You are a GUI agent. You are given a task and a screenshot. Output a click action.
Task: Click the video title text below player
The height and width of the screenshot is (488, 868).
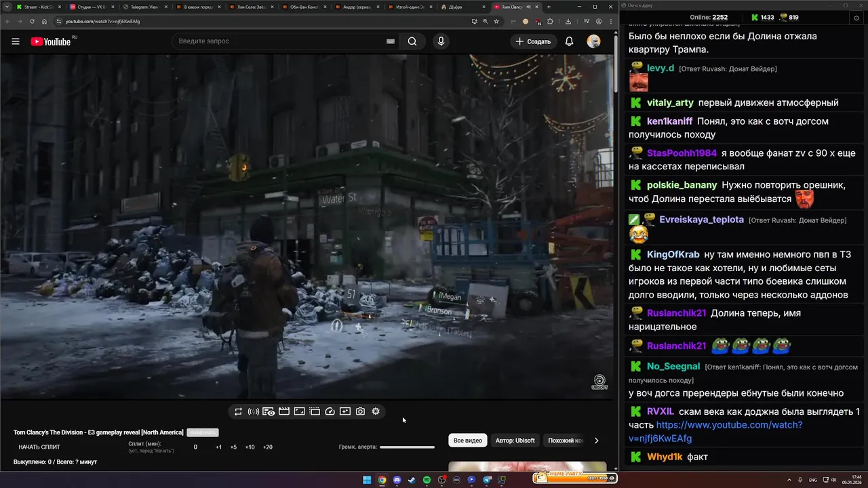coord(98,432)
